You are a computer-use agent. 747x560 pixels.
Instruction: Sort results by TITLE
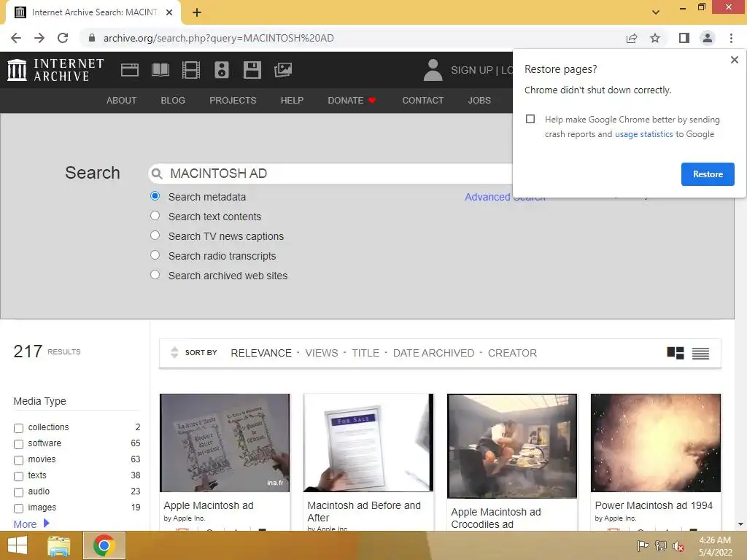click(365, 353)
